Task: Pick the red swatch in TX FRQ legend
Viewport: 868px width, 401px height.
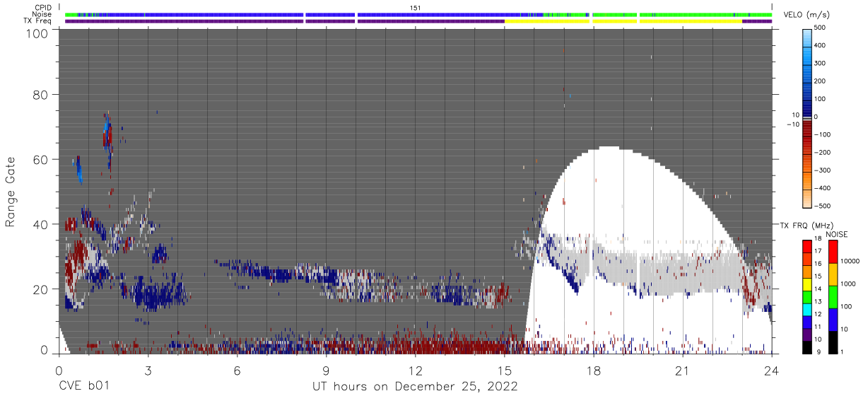Action: click(807, 247)
